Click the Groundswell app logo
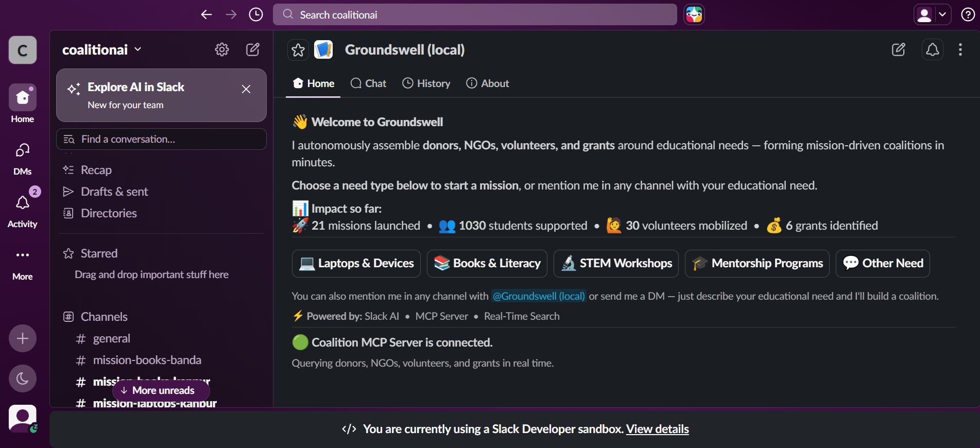This screenshot has width=980, height=448. click(x=323, y=49)
